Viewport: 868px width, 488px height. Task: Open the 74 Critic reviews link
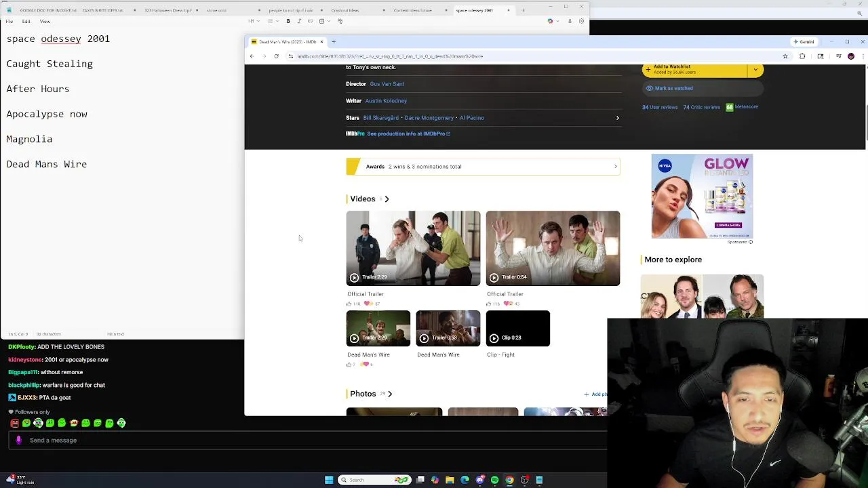coord(701,107)
